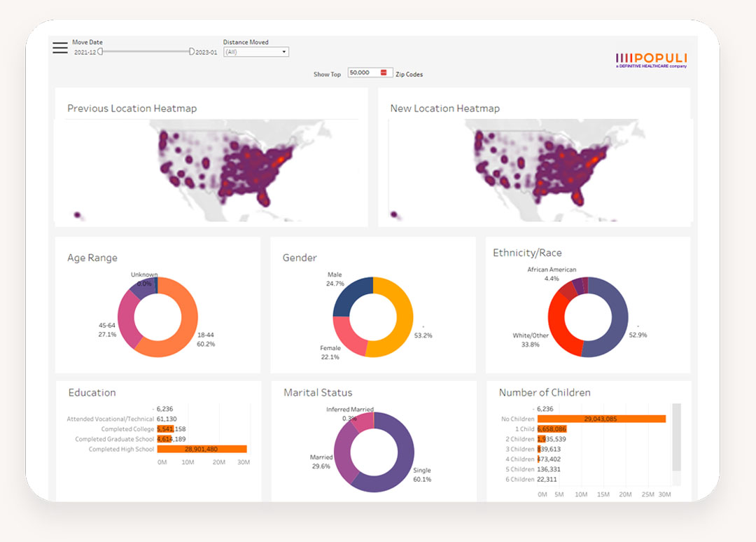The width and height of the screenshot is (756, 542).
Task: Click the '61,130' education value
Action: [x=167, y=419]
